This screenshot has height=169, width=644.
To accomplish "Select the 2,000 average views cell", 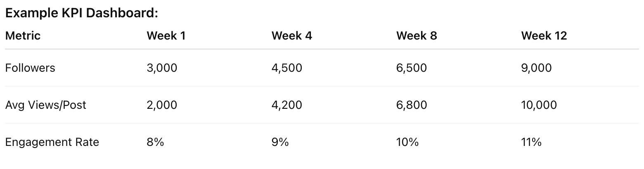I will click(x=162, y=105).
